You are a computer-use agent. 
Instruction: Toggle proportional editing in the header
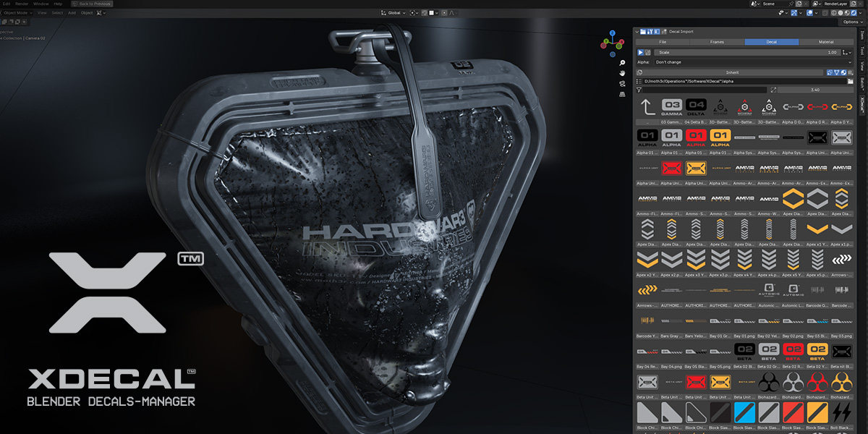(443, 13)
